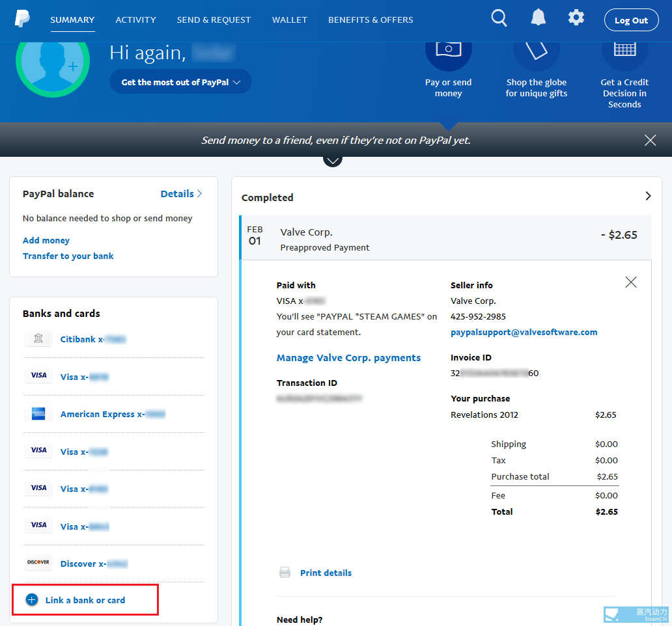
Task: Collapse the banner with the down chevron
Action: [333, 160]
